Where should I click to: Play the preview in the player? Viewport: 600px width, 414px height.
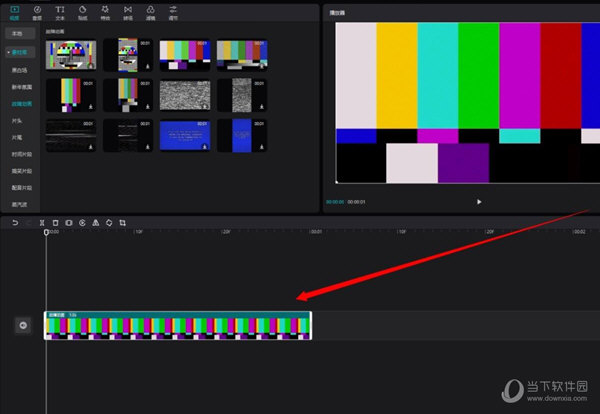pyautogui.click(x=479, y=202)
